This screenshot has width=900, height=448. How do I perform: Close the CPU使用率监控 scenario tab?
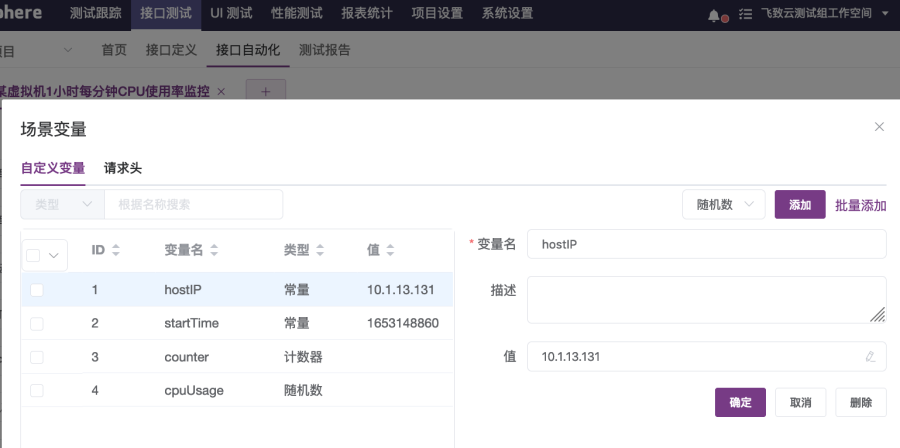point(222,92)
